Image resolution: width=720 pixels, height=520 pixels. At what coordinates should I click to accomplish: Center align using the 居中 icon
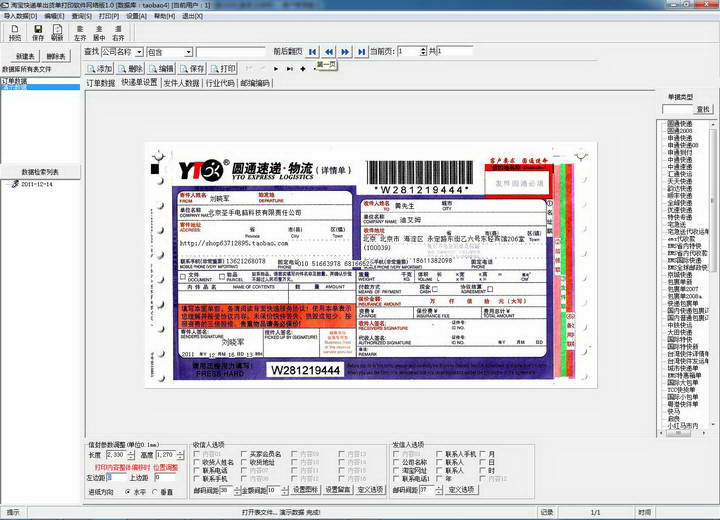point(99,33)
